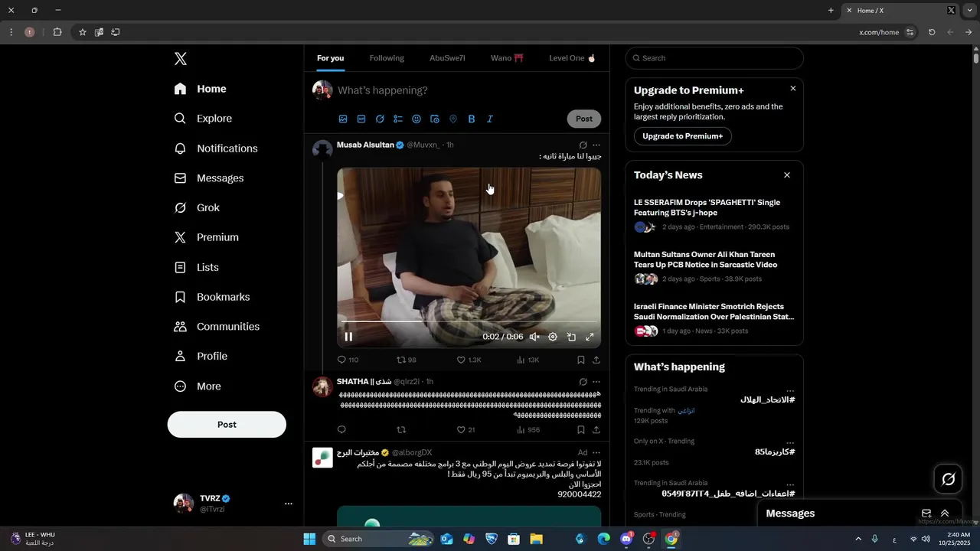View analytics showing 13K views

point(528,360)
